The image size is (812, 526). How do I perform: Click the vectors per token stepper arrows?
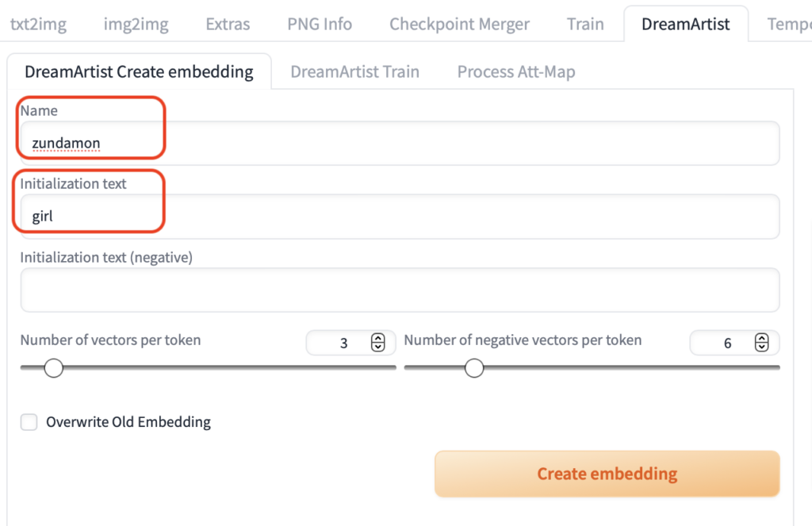click(x=378, y=343)
